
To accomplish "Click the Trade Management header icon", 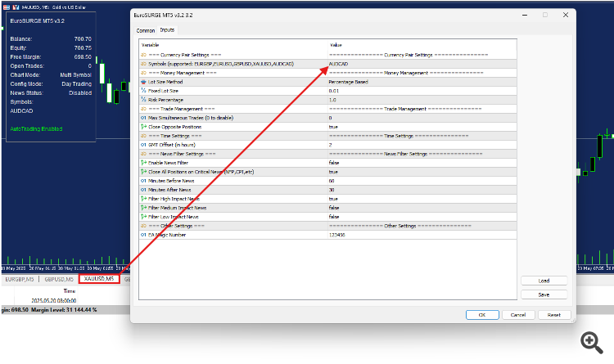I will (143, 109).
